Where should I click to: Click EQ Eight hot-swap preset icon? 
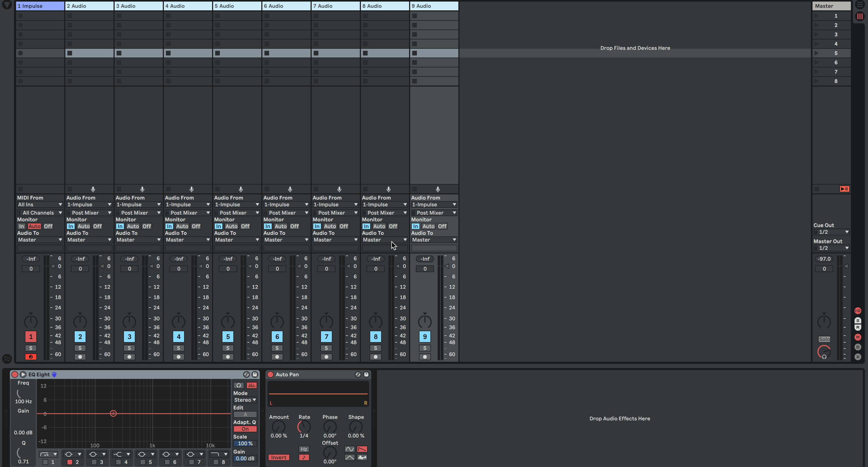246,374
